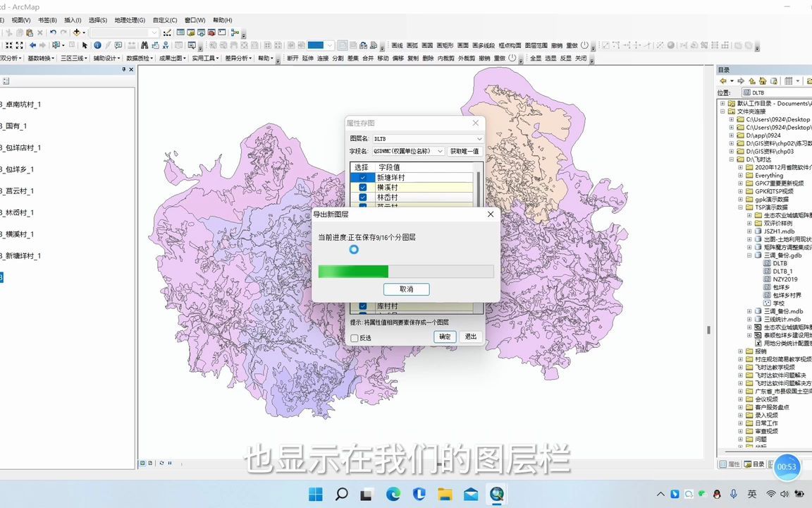The height and width of the screenshot is (508, 812).
Task: Toggle the 横溪村 checkbox off
Action: [x=362, y=187]
